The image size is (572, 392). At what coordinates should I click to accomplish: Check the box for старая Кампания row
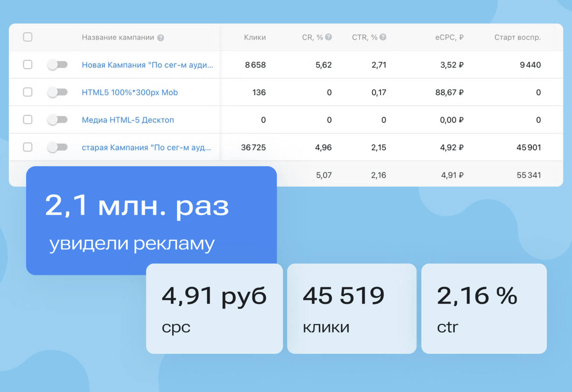coord(28,147)
